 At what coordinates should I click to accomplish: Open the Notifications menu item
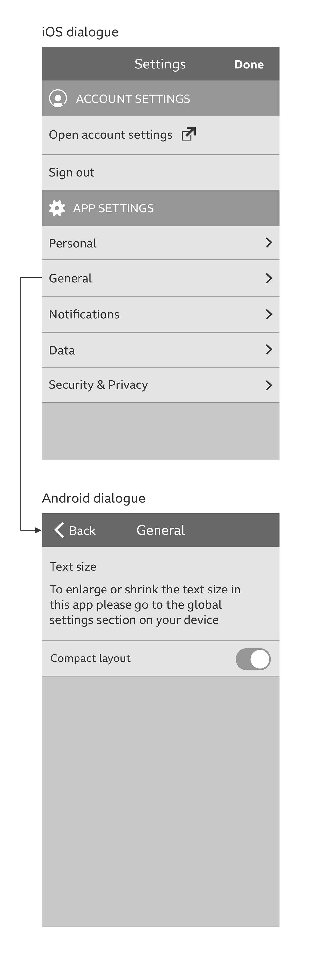(x=84, y=314)
